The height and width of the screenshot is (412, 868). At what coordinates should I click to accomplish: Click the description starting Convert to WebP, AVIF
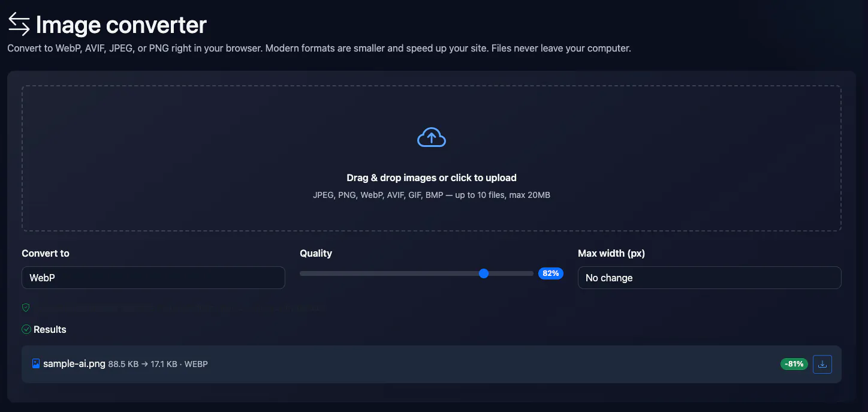click(x=319, y=48)
